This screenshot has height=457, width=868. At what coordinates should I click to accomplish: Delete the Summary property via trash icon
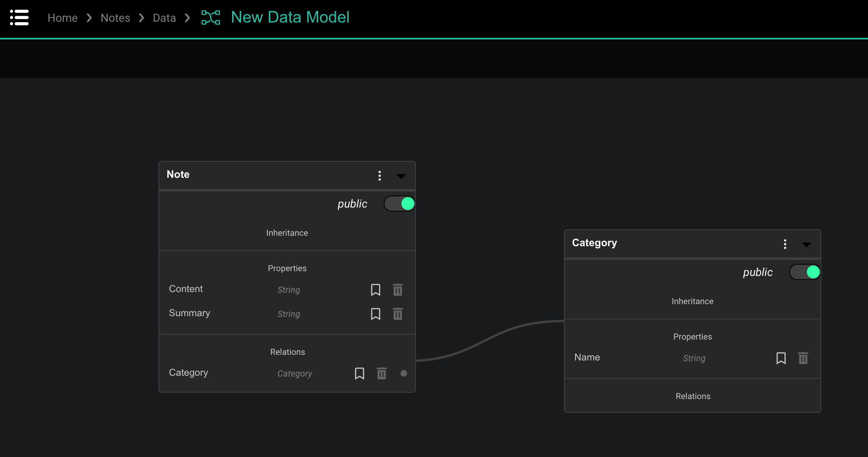click(397, 314)
